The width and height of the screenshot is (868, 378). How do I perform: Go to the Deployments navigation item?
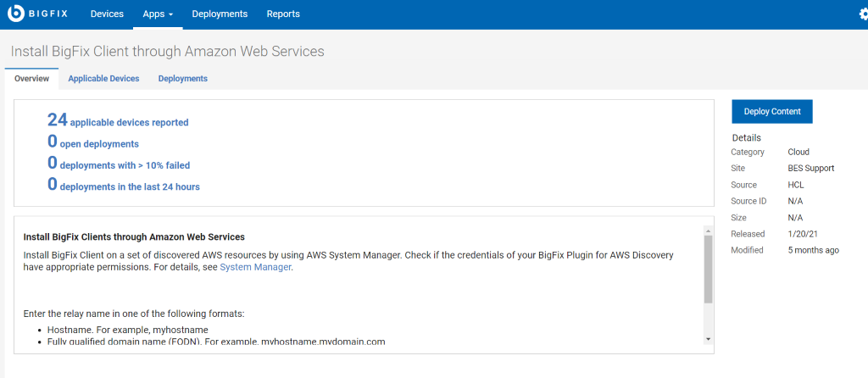pos(220,14)
